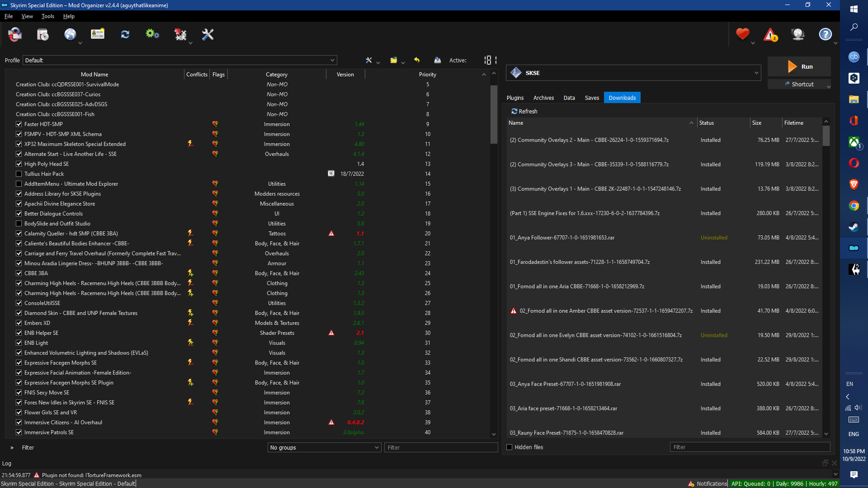Open the mod list tools wrench icon
Viewport: 868px width, 488px height.
pos(369,60)
